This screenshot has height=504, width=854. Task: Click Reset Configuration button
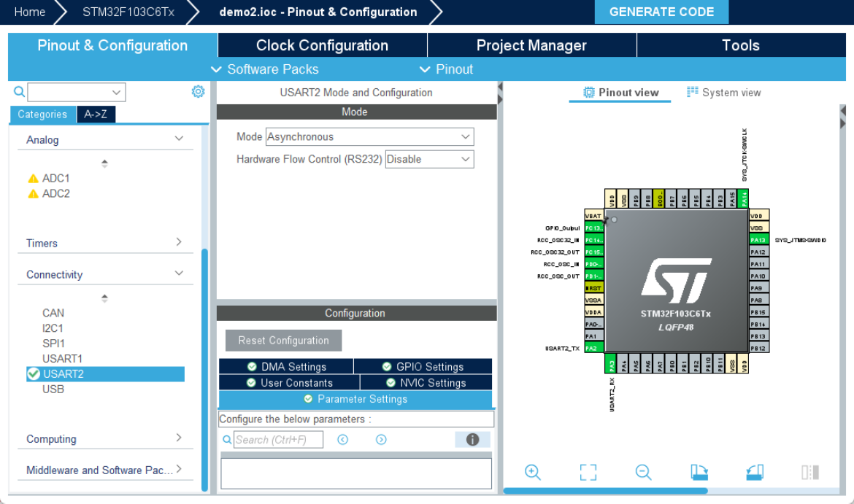click(x=284, y=340)
